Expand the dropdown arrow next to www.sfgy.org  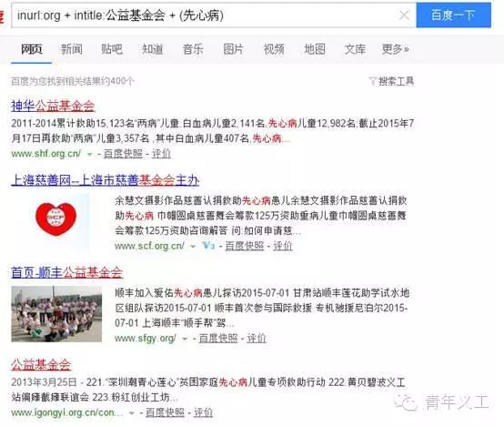(185, 339)
